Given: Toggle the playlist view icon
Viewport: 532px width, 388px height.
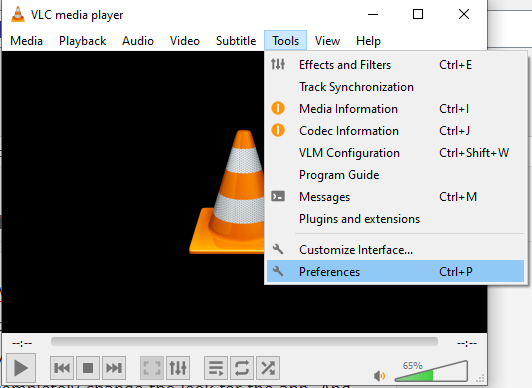Looking at the screenshot, I should pyautogui.click(x=216, y=368).
